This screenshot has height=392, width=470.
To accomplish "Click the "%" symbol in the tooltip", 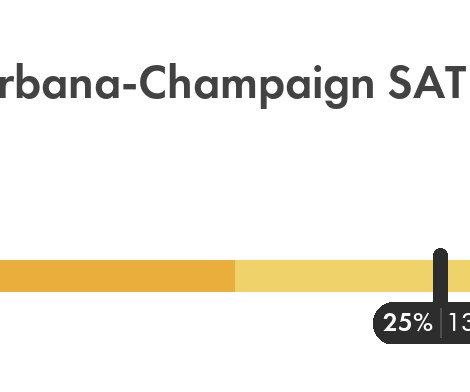I will (422, 323).
